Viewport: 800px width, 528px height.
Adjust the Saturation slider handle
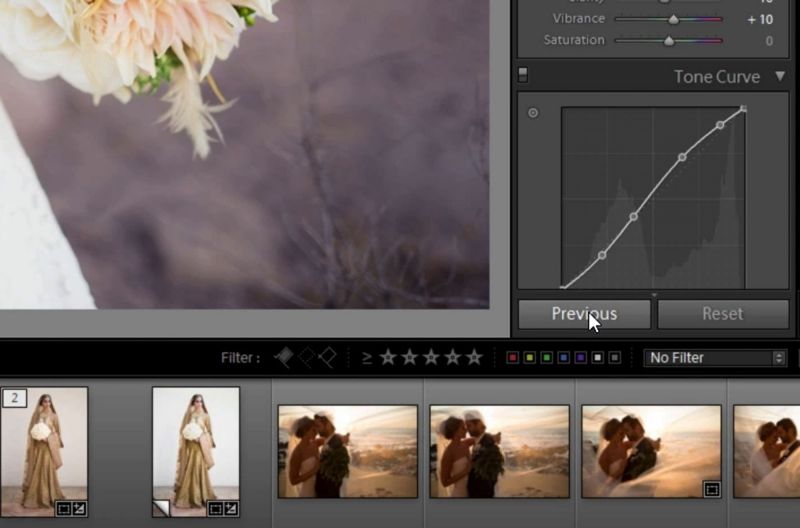pos(669,41)
